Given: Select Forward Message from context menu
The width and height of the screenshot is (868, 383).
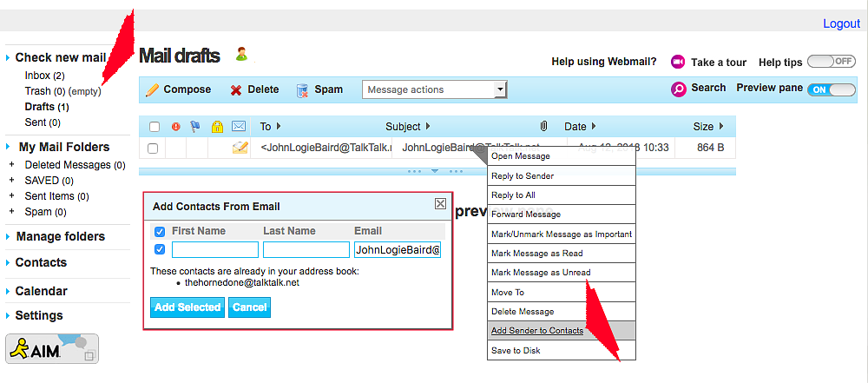Looking at the screenshot, I should pos(526,215).
